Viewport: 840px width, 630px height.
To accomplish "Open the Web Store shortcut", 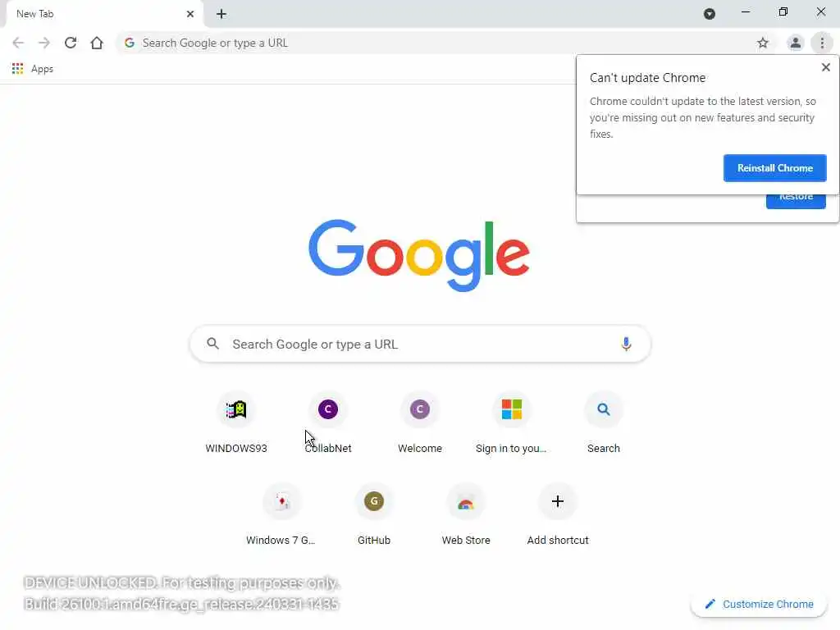I will (466, 516).
